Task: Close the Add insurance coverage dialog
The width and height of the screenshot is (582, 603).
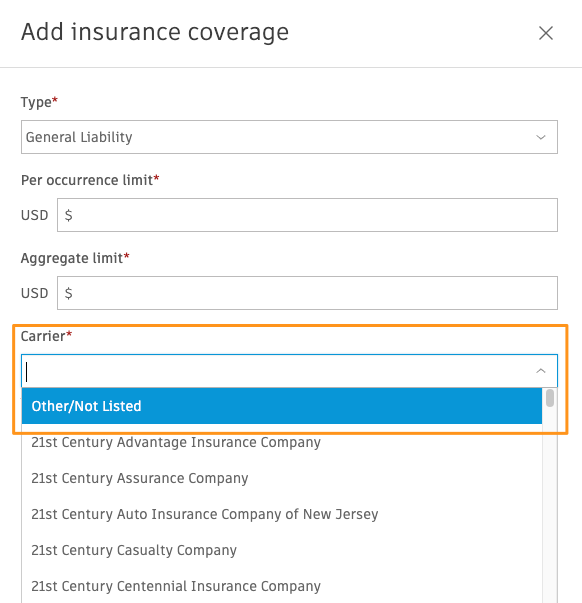Action: [546, 33]
